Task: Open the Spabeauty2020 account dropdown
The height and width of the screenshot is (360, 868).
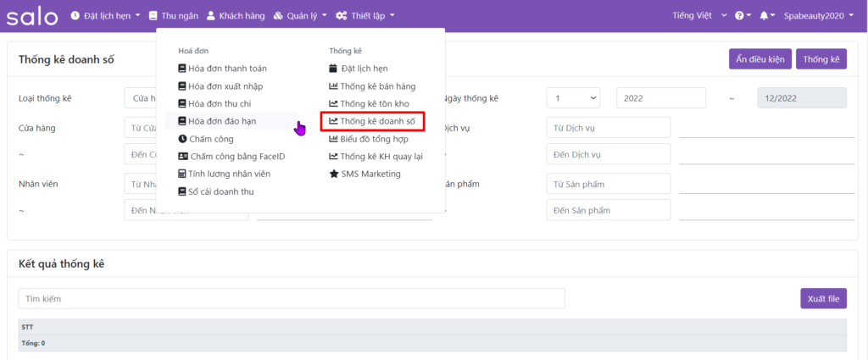Action: (x=819, y=16)
